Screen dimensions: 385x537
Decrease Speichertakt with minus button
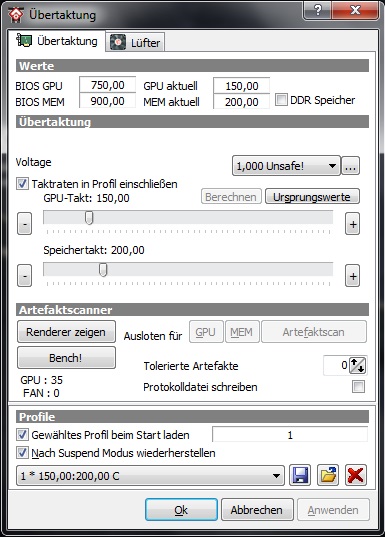[x=25, y=275]
